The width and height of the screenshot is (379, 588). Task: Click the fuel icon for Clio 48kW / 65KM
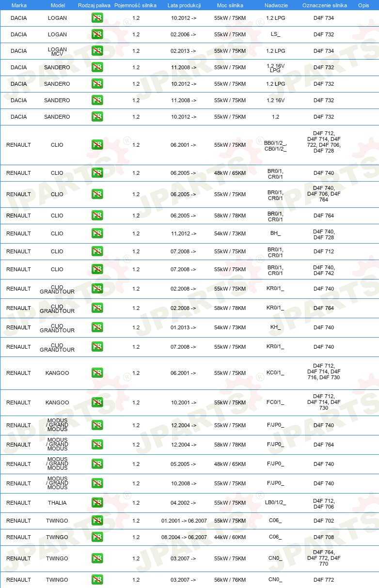pos(97,173)
